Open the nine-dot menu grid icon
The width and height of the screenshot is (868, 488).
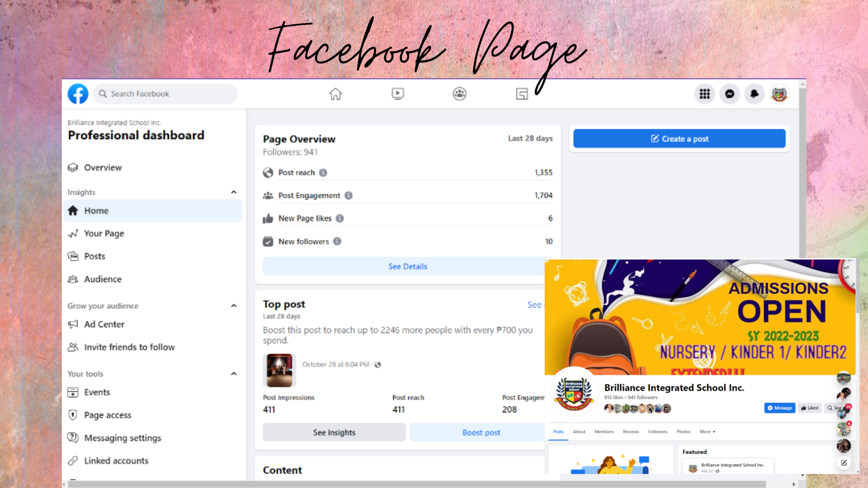point(704,94)
